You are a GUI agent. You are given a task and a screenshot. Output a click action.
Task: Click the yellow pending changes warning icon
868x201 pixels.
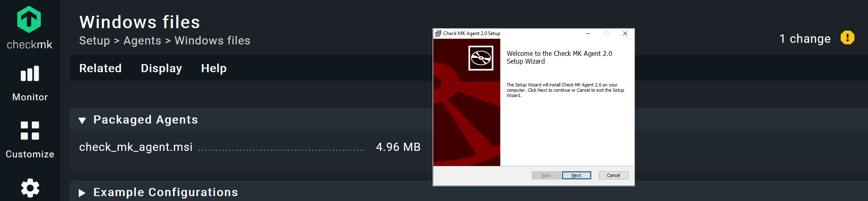click(847, 38)
